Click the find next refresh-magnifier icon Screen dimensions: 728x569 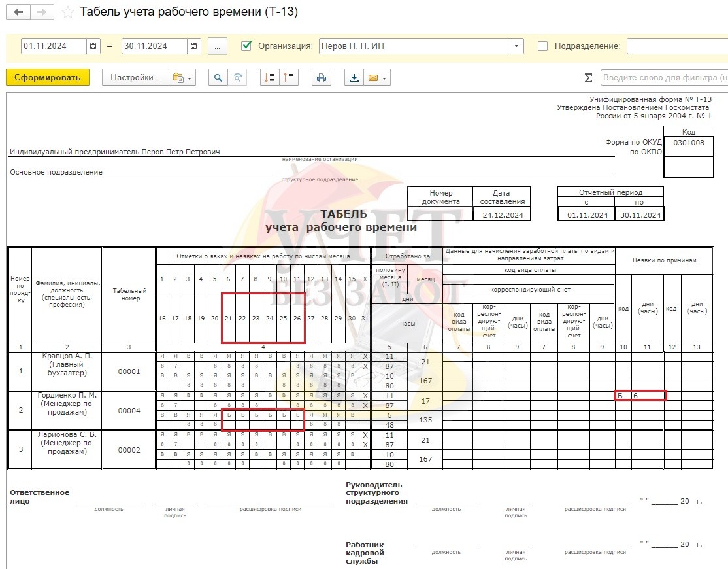click(x=237, y=78)
